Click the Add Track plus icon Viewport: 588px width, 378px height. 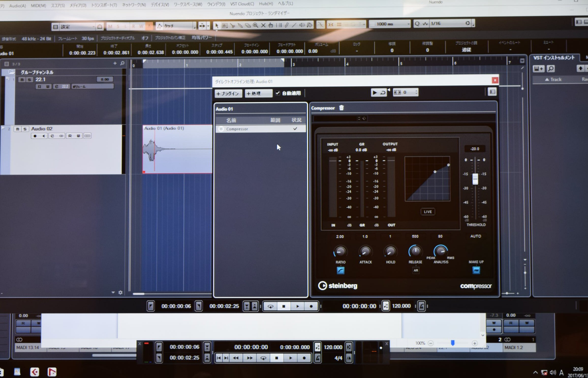(115, 63)
